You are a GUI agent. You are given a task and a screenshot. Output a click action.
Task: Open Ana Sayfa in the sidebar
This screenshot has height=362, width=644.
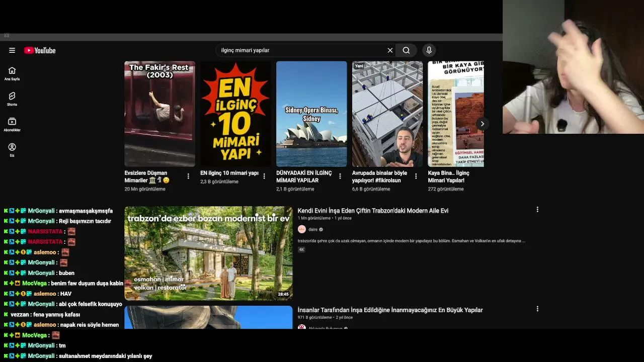12,73
